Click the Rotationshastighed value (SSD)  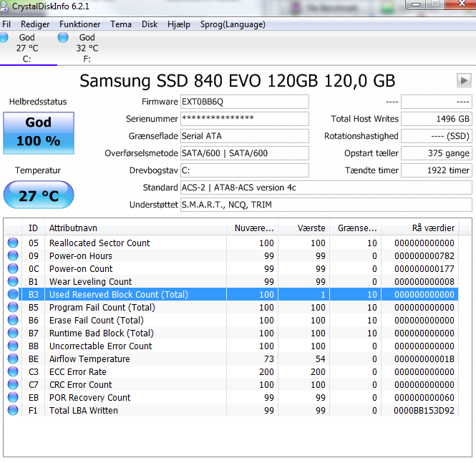[x=437, y=136]
